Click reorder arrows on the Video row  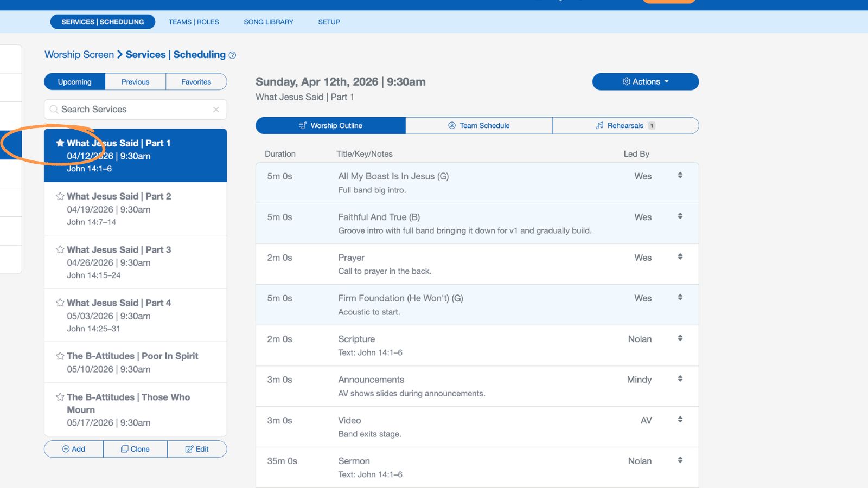(680, 420)
